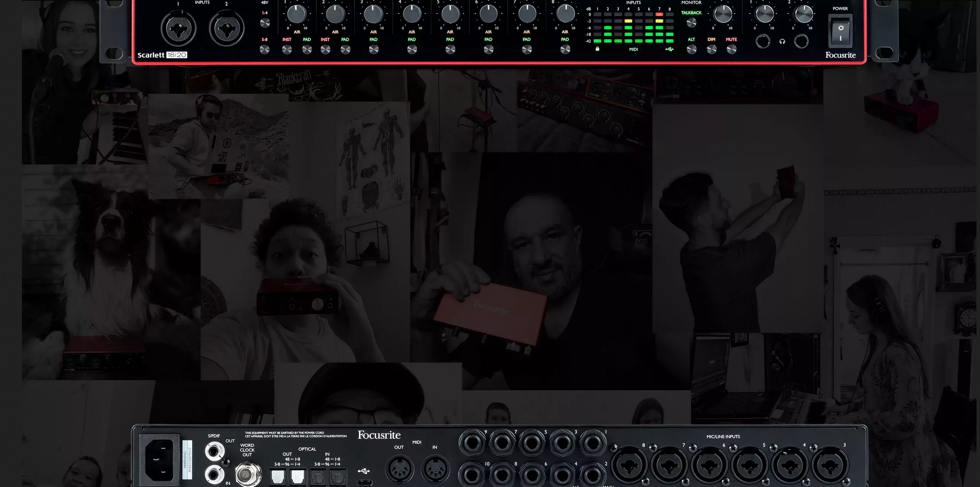This screenshot has width=980, height=487.
Task: Toggle the PAD button under gain knob 7
Action: [527, 50]
